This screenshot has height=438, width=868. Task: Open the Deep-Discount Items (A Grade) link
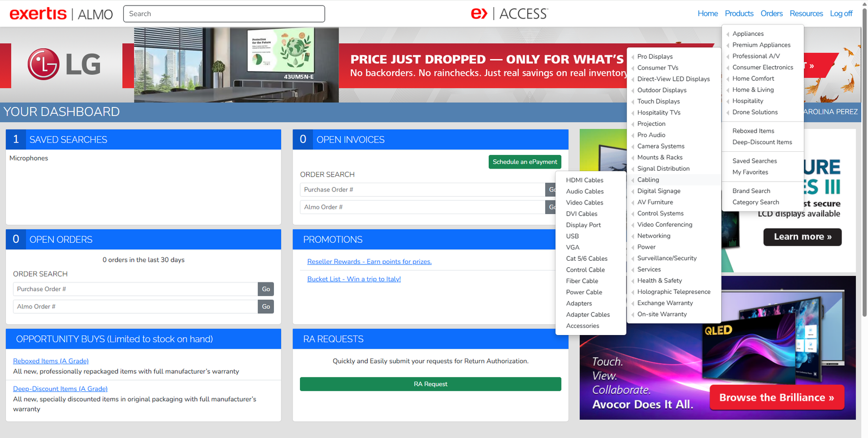coord(60,389)
